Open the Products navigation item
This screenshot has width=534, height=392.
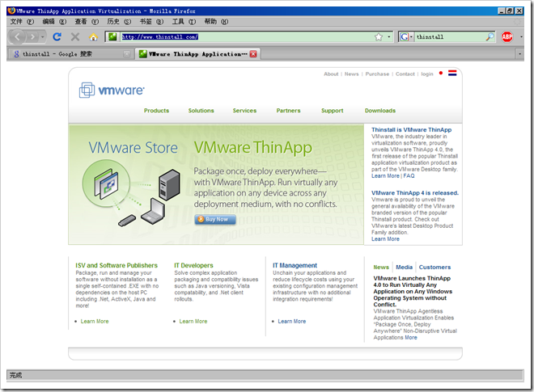pyautogui.click(x=156, y=111)
